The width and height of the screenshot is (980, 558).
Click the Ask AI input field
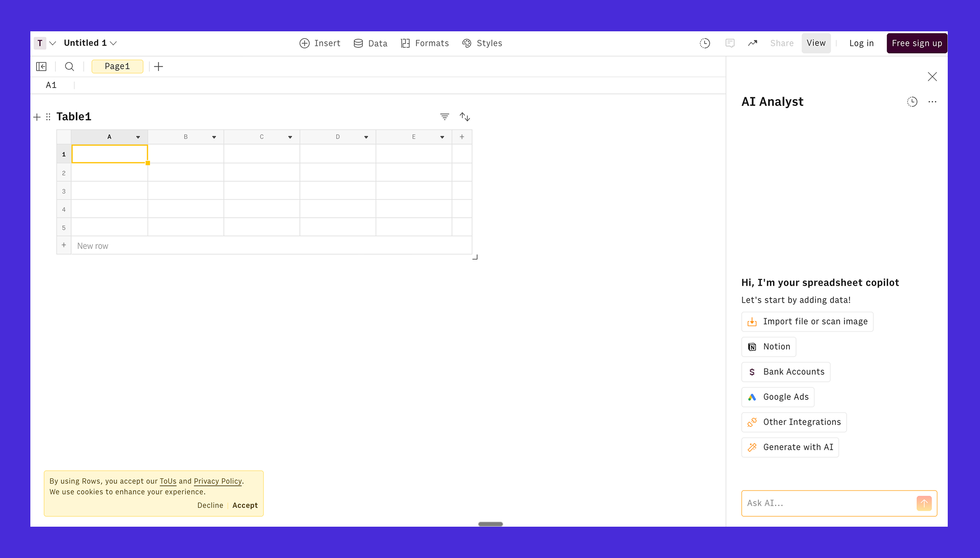[x=828, y=503]
